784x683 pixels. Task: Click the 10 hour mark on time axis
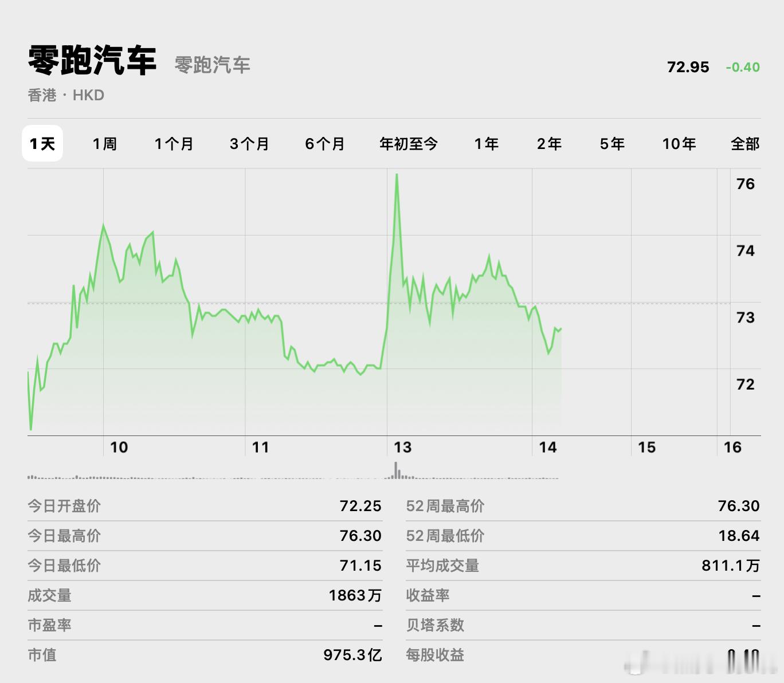click(x=119, y=447)
